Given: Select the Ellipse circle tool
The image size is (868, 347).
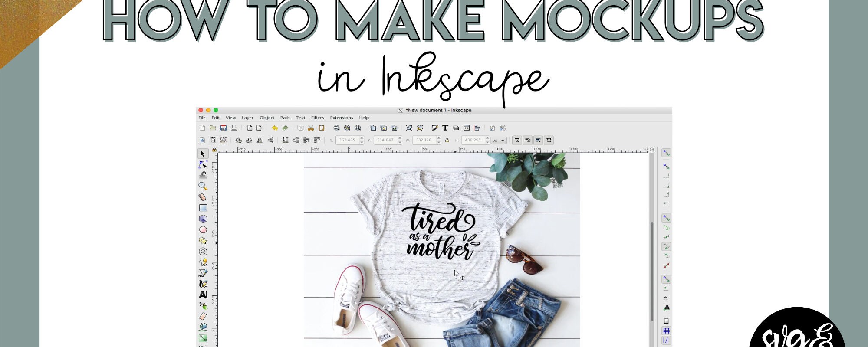Looking at the screenshot, I should point(203,229).
